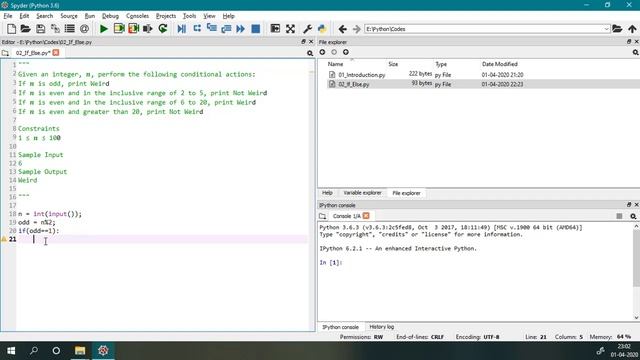Open file using the toolbar folder icon
This screenshot has width=640, height=360.
click(x=26, y=29)
